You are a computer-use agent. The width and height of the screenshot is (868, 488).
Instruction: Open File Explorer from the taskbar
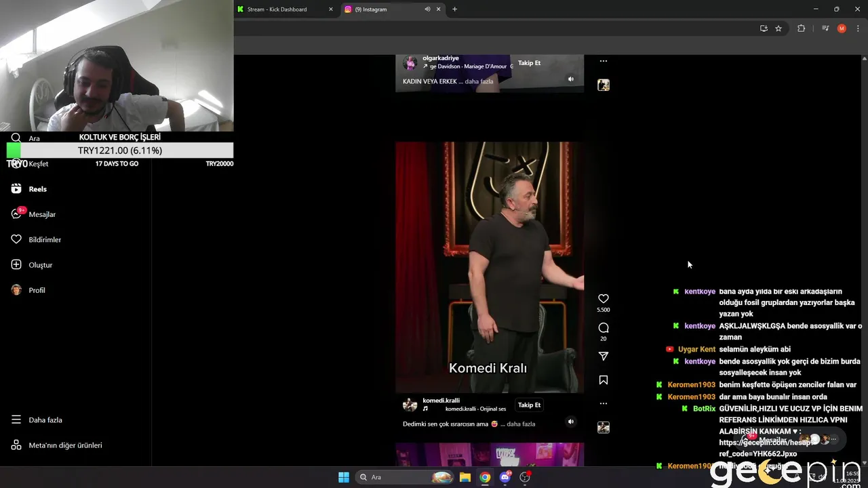tap(465, 477)
